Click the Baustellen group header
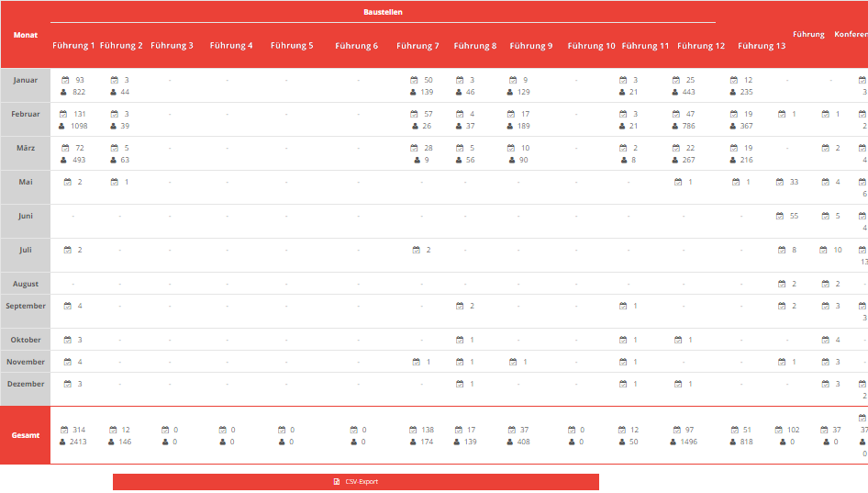The height and width of the screenshot is (493, 868). (383, 13)
